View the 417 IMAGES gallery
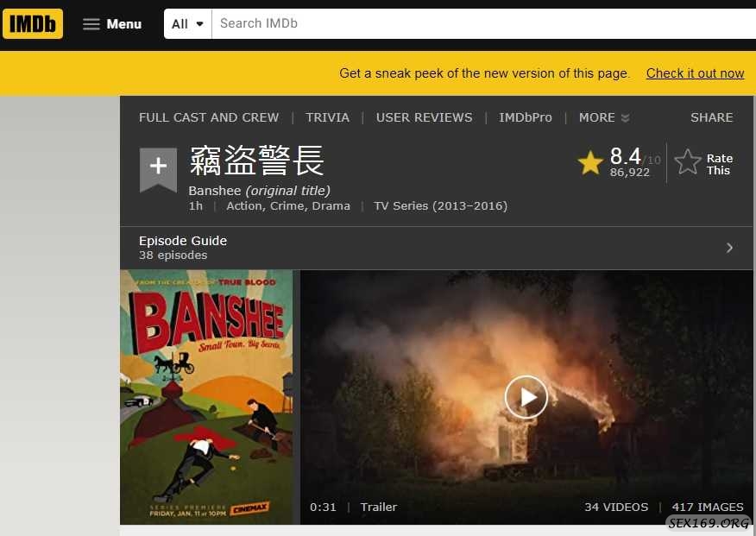The image size is (756, 536). (x=708, y=507)
